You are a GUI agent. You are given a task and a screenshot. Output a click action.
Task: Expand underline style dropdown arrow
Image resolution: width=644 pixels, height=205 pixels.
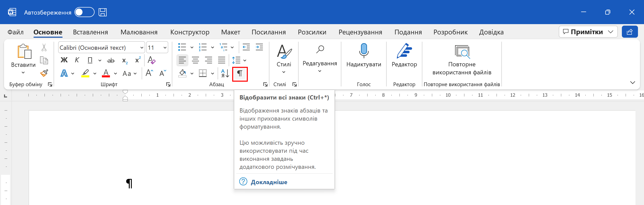100,60
